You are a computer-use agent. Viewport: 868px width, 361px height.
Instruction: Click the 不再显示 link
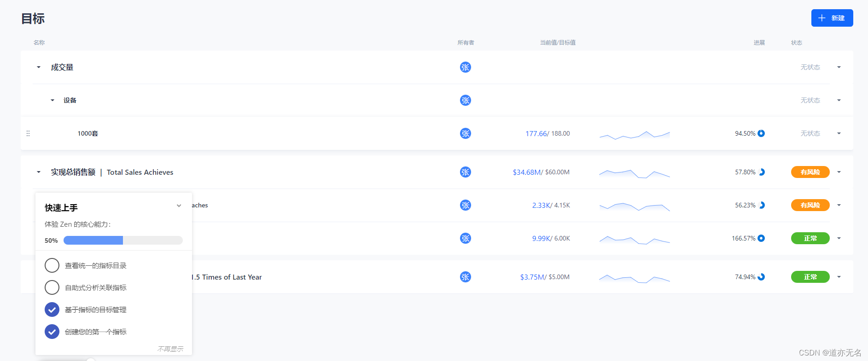pos(170,349)
